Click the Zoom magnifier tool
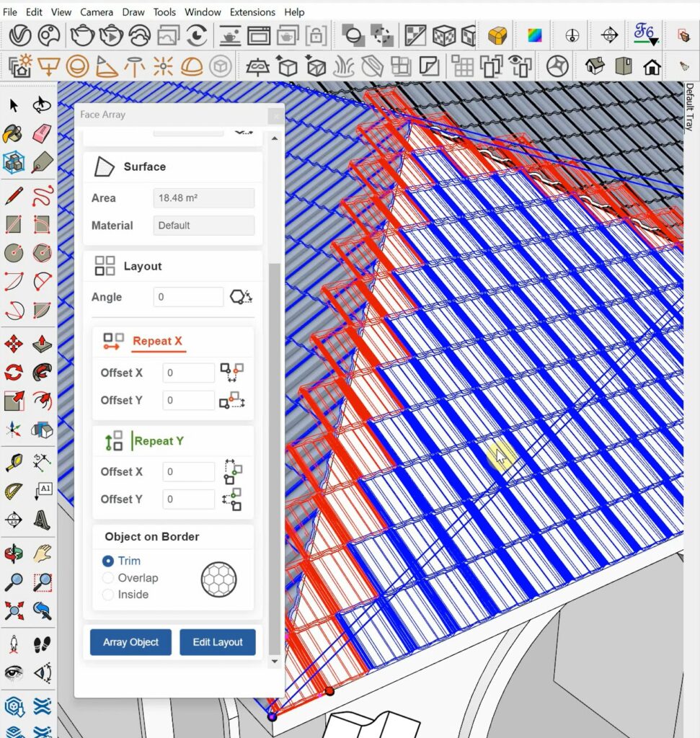 14,581
